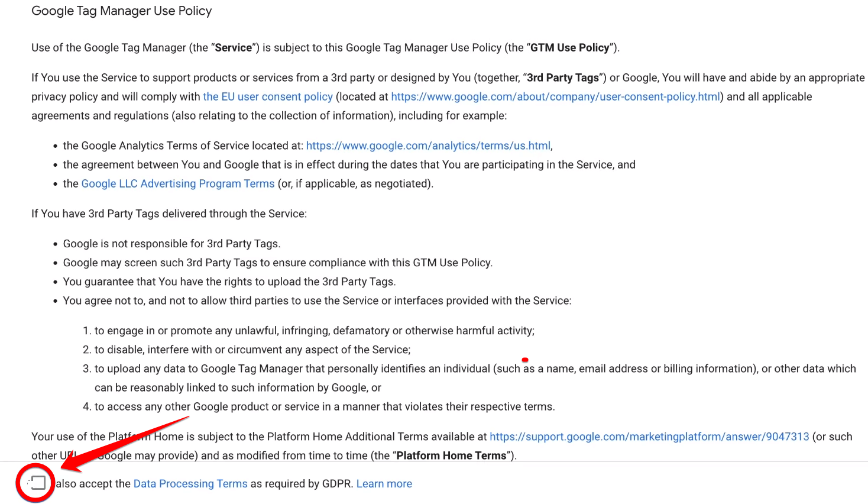Click the 'Google is not responsible' bullet
Screen dimensions: 868x504
[171, 244]
